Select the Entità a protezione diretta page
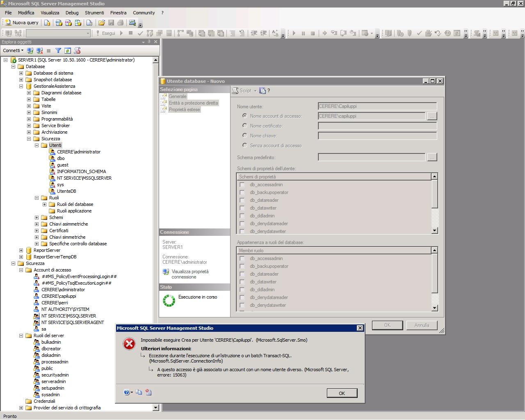The image size is (525, 420). pos(193,103)
